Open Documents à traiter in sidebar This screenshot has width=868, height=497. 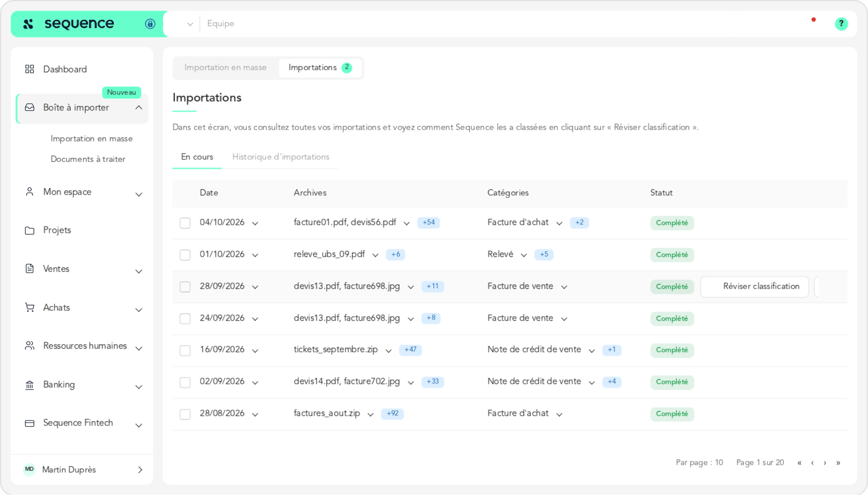pos(88,159)
